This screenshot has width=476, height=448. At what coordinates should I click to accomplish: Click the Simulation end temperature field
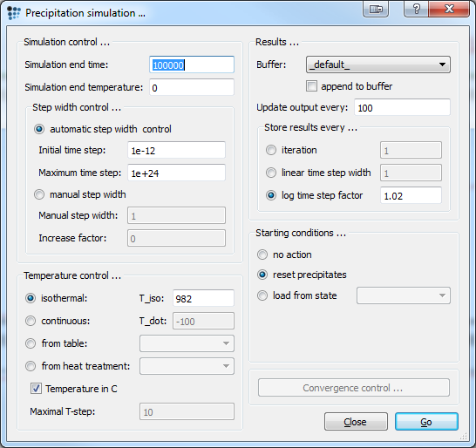click(192, 87)
